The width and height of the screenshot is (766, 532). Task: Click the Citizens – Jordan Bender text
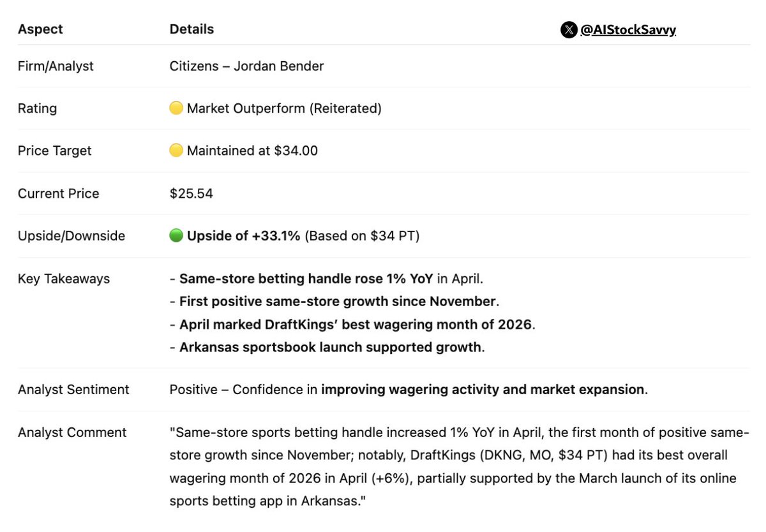(x=246, y=66)
